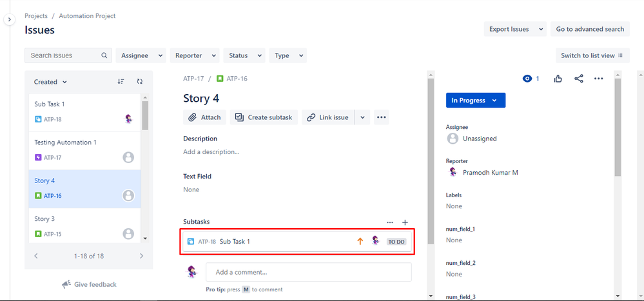Open the Reporter filter dropdown

(195, 55)
